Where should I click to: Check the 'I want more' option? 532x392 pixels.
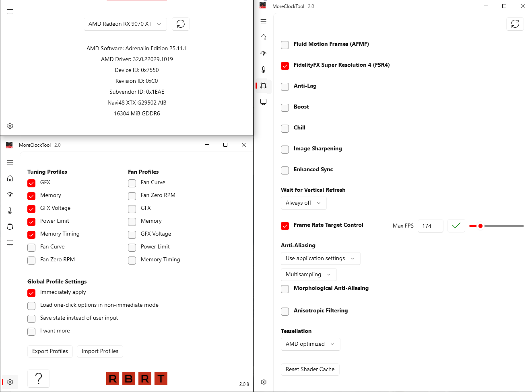(x=31, y=331)
